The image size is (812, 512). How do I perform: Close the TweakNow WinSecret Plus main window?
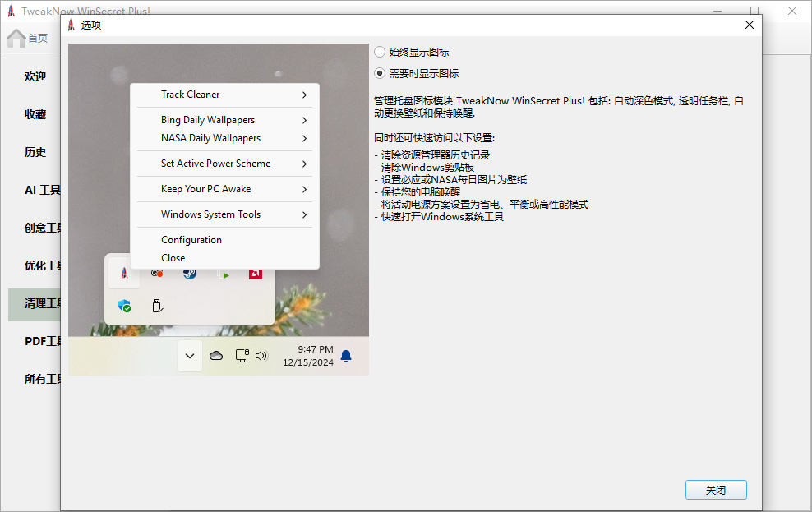pyautogui.click(x=791, y=11)
